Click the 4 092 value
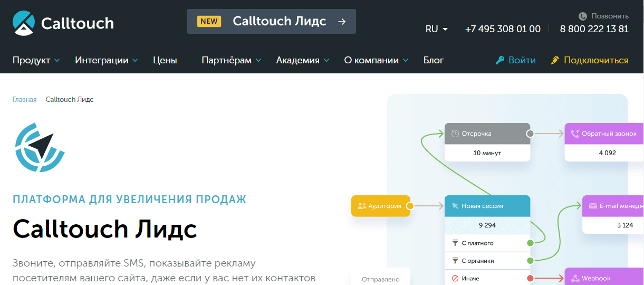Image resolution: width=644 pixels, height=285 pixels. pyautogui.click(x=608, y=153)
